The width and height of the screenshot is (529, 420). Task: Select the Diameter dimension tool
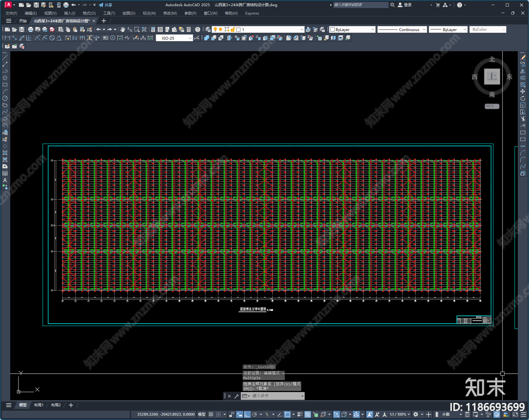pos(52,38)
